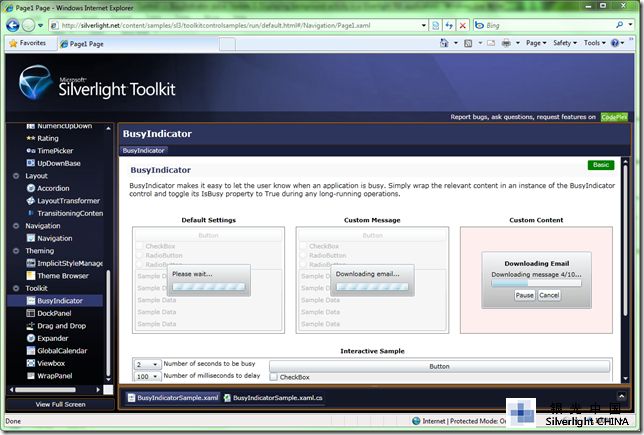
Task: Open the DockPanel sample
Action: click(x=54, y=313)
